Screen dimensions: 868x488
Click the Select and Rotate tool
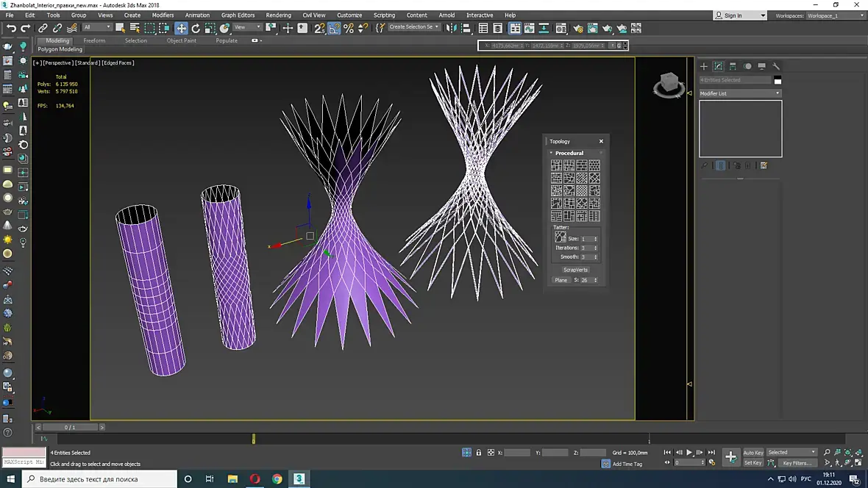(196, 28)
